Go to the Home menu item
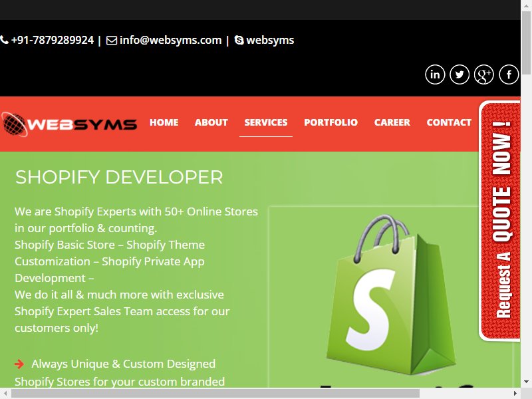The image size is (532, 399). click(x=164, y=122)
